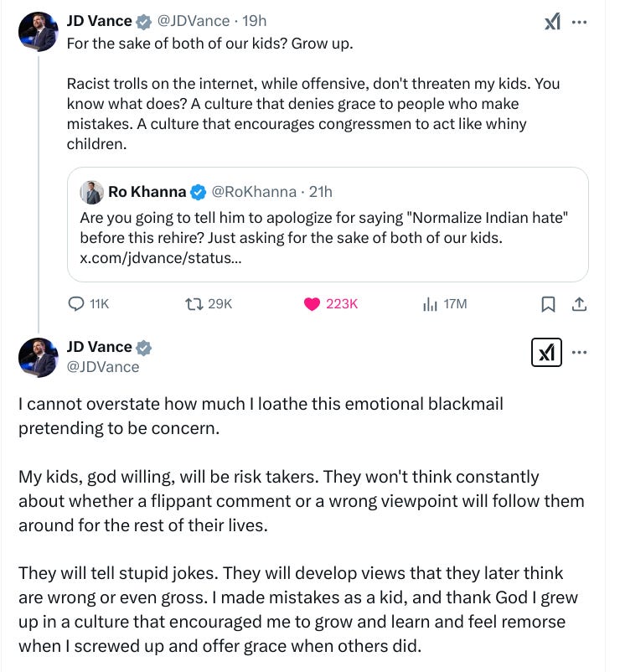Open the boxed Grok icon on second tweet
This screenshot has width=620, height=672.
pos(547,352)
